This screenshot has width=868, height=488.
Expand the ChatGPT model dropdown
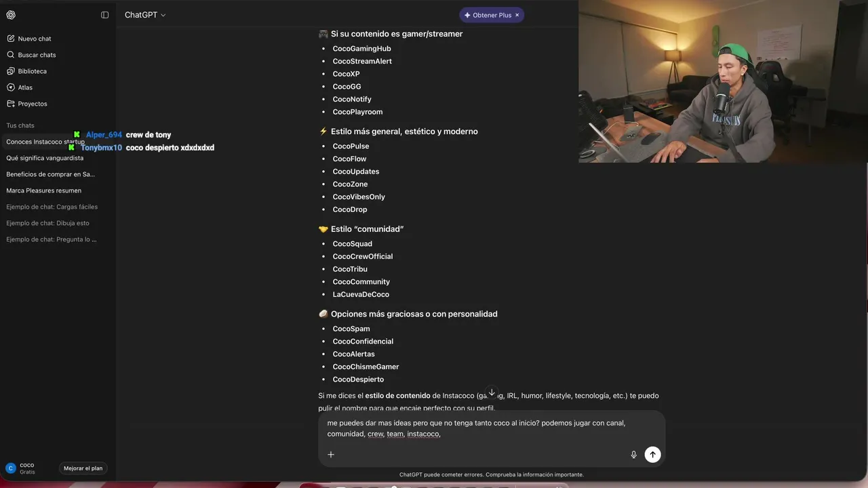click(145, 15)
